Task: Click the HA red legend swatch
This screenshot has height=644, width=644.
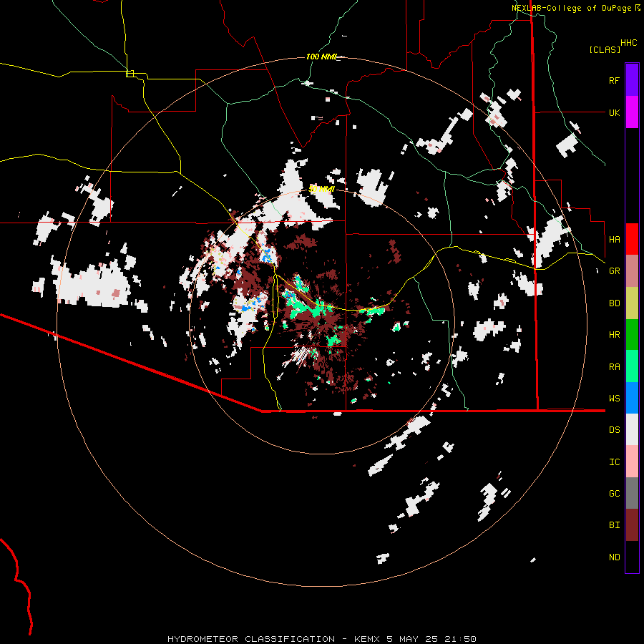Action: pyautogui.click(x=632, y=239)
